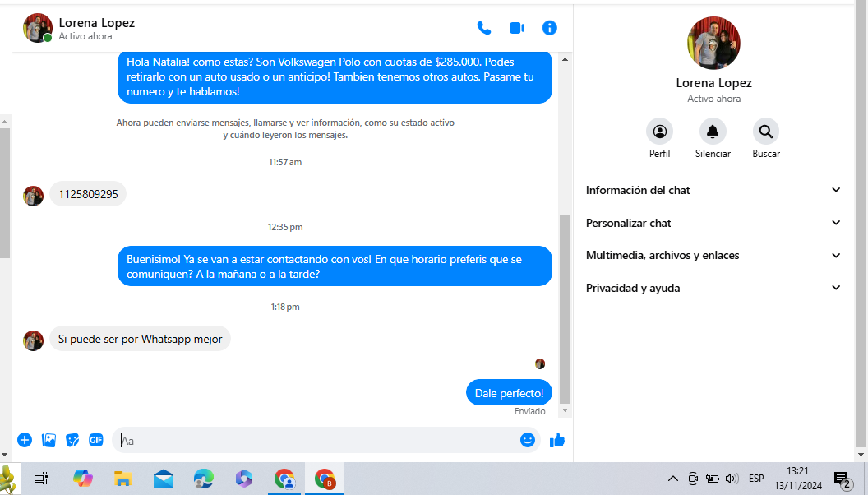The width and height of the screenshot is (868, 495).
Task: Expand Información del chat section
Action: [x=713, y=190]
